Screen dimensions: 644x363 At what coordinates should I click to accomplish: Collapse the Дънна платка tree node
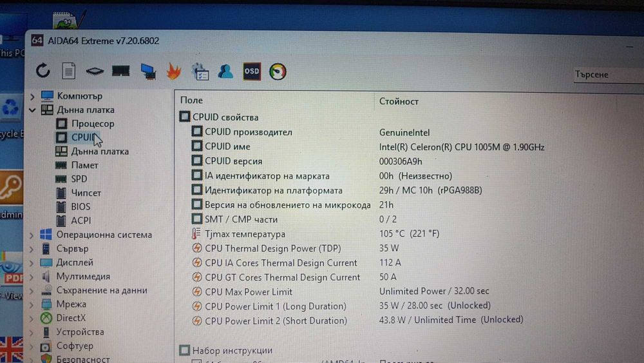32,110
